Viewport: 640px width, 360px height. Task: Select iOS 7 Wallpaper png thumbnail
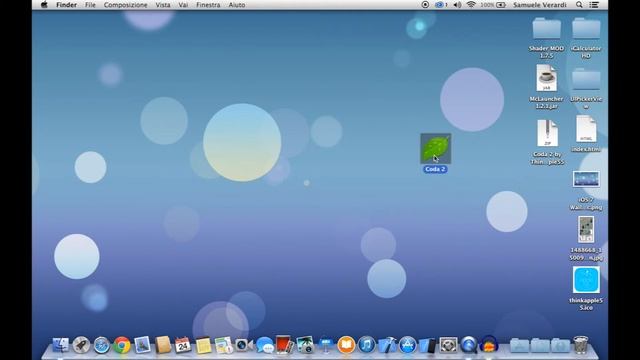pos(586,179)
